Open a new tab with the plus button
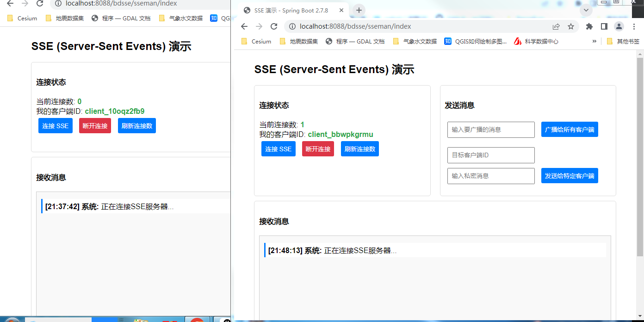This screenshot has width=644, height=322. pos(359,10)
